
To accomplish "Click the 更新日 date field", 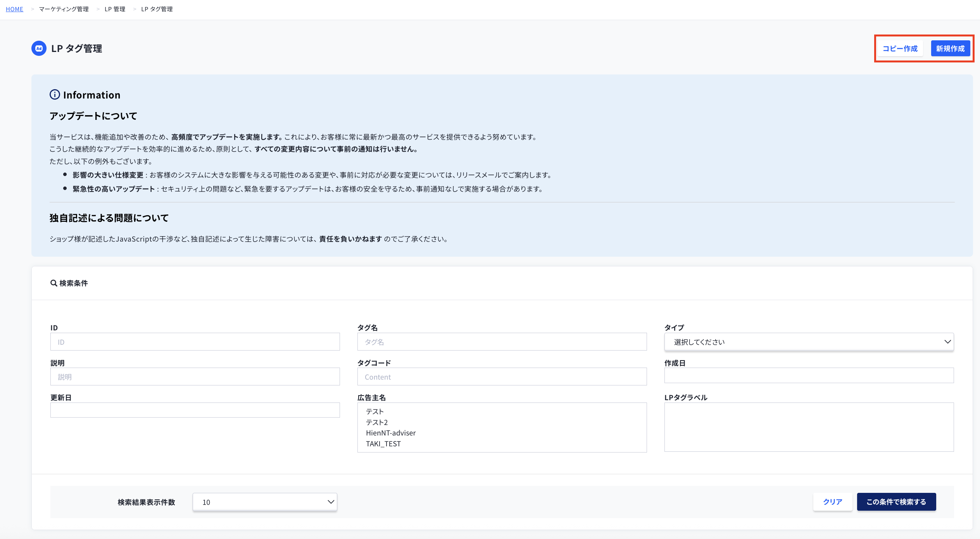I will coord(195,410).
